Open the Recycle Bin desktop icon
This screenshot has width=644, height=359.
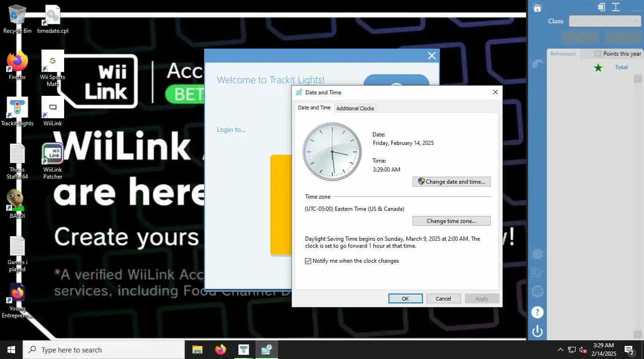pyautogui.click(x=17, y=19)
